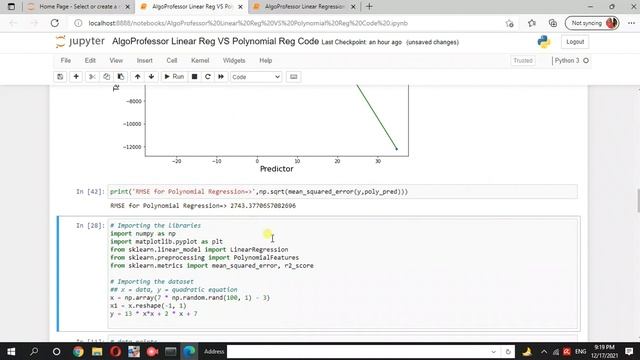Close the Home Page browser tab

coord(128,7)
